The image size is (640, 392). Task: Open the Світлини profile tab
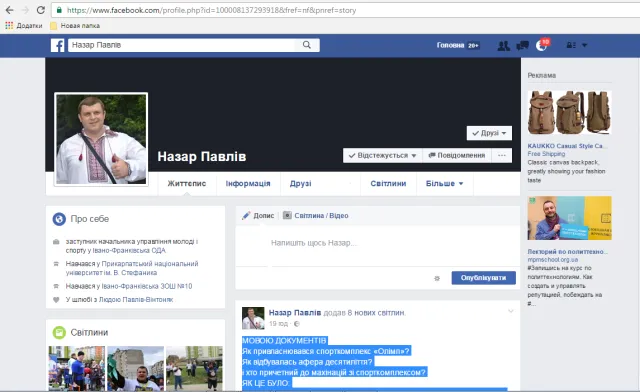click(388, 184)
